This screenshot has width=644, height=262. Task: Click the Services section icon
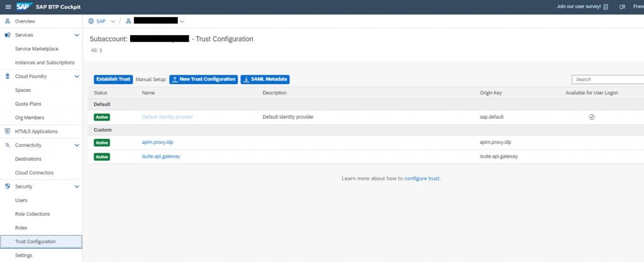tap(8, 35)
